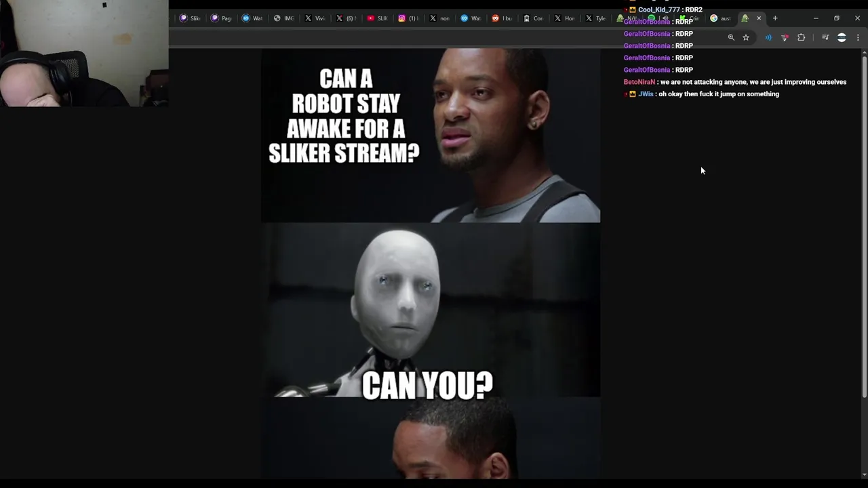Minimize the browser window
Viewport: 868px width, 488px height.
coord(816,18)
